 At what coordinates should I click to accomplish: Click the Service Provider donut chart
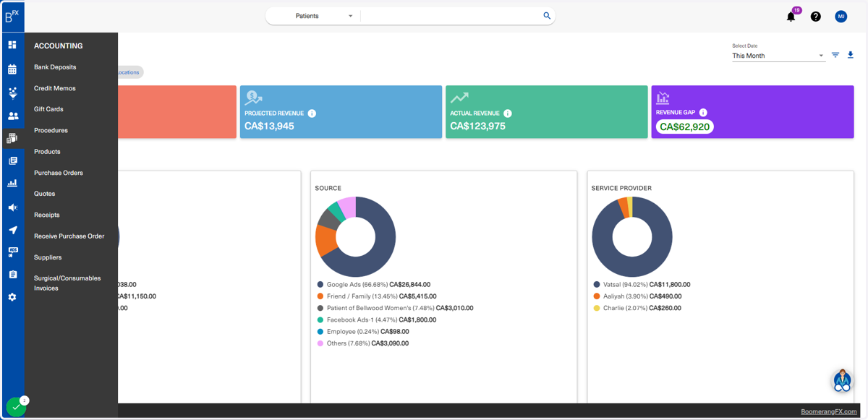pyautogui.click(x=632, y=237)
